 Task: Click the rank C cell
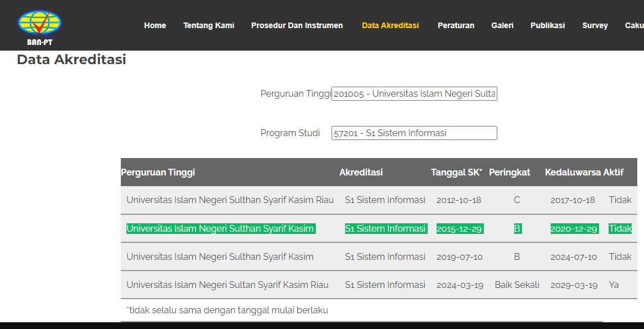(x=516, y=200)
